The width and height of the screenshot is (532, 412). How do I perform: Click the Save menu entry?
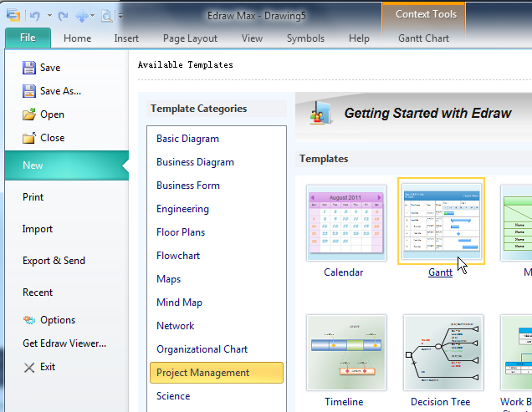(49, 68)
